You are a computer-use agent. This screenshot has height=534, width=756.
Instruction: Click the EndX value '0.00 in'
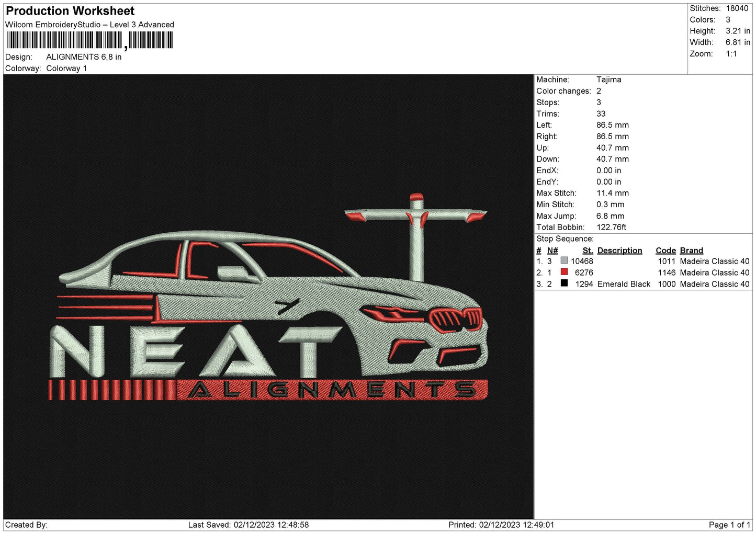point(609,171)
